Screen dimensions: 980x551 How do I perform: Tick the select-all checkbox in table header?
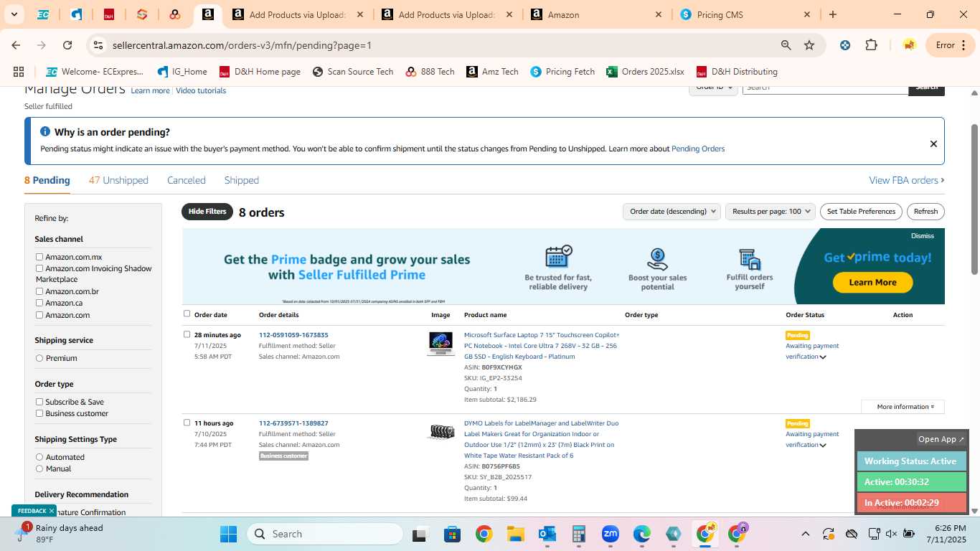point(187,314)
